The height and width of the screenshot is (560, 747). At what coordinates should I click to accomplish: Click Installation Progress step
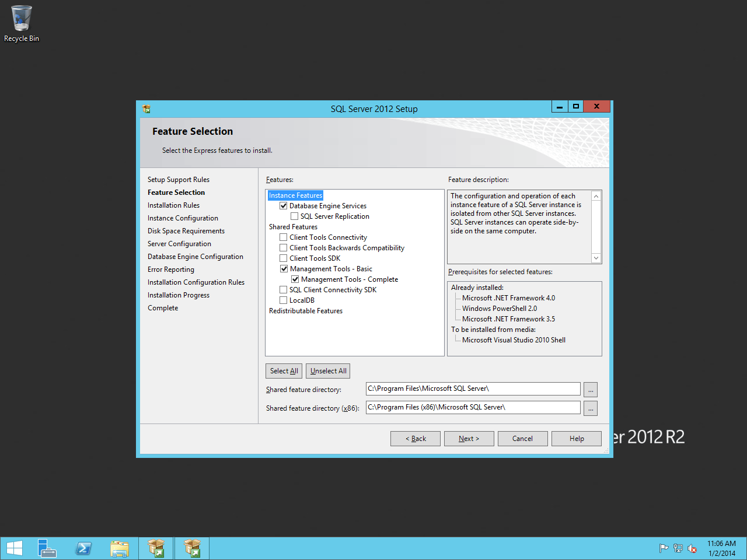179,295
